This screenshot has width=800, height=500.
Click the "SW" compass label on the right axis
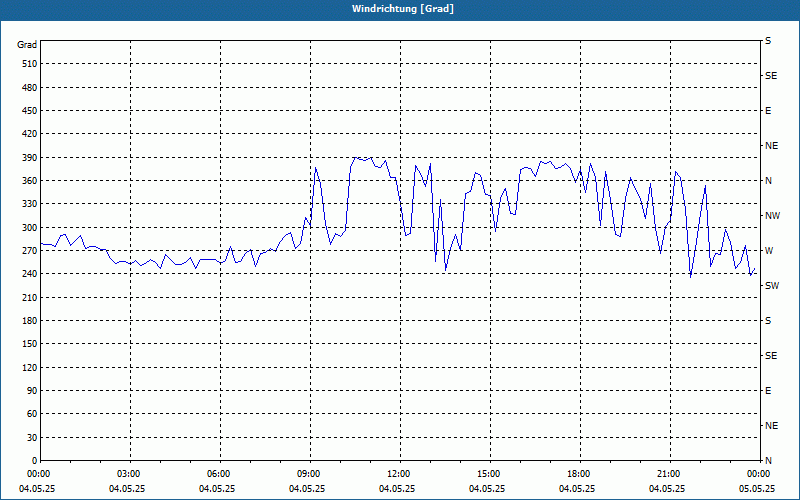(x=772, y=286)
